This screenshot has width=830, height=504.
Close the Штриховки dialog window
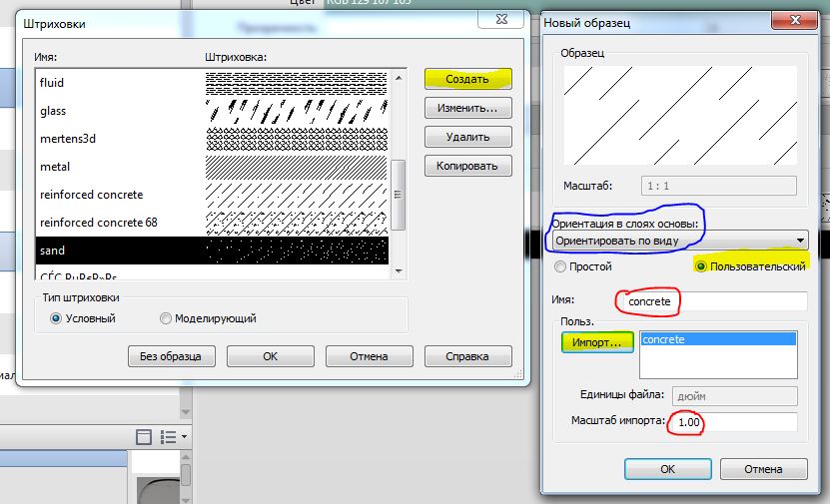click(501, 19)
